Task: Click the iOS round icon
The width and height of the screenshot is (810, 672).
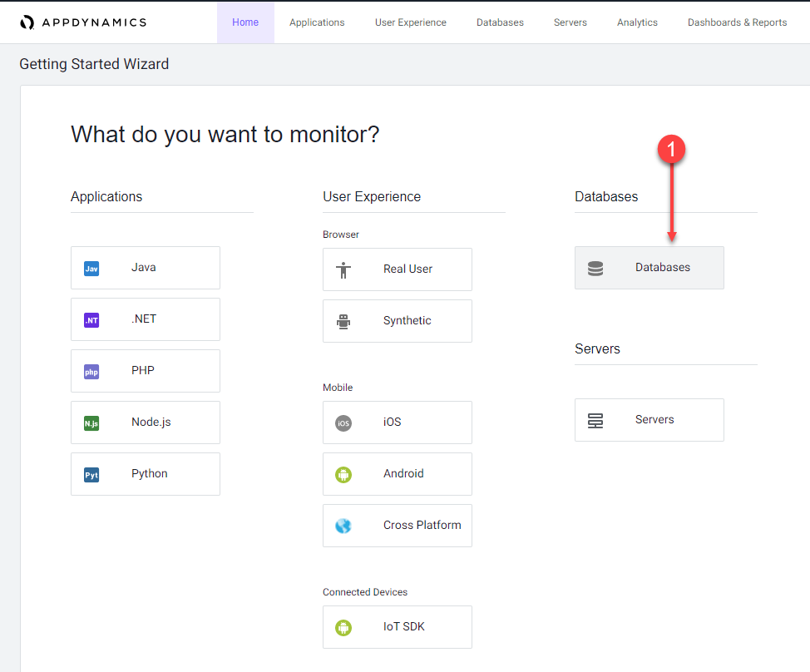Action: [x=343, y=423]
